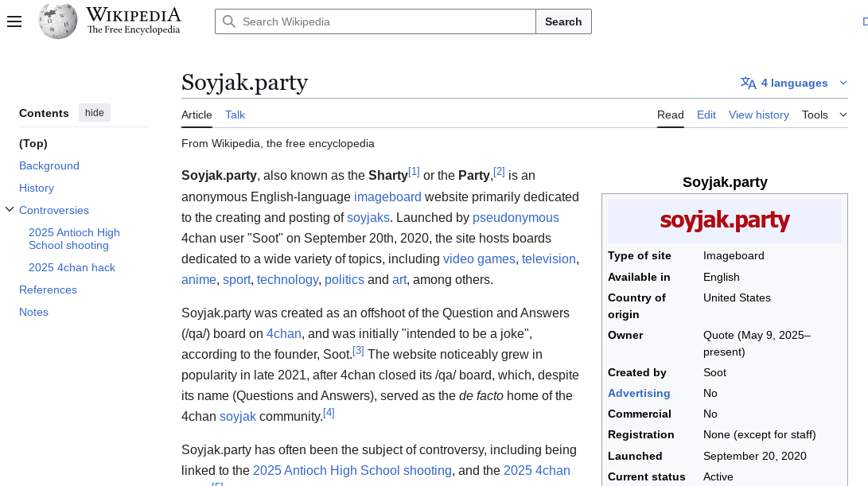
Task: Open 2025 Antioch High School shooting contents entry
Action: (x=74, y=239)
